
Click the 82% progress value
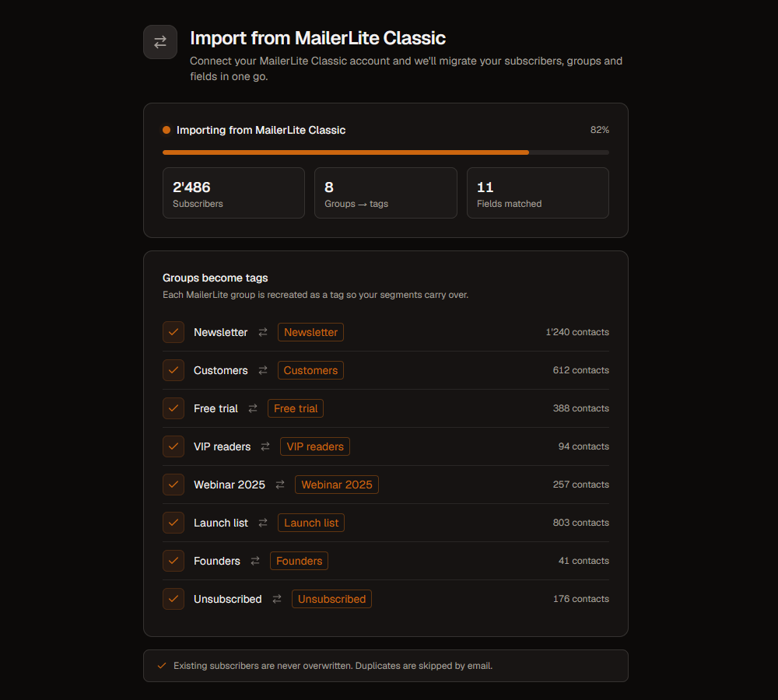pos(599,130)
